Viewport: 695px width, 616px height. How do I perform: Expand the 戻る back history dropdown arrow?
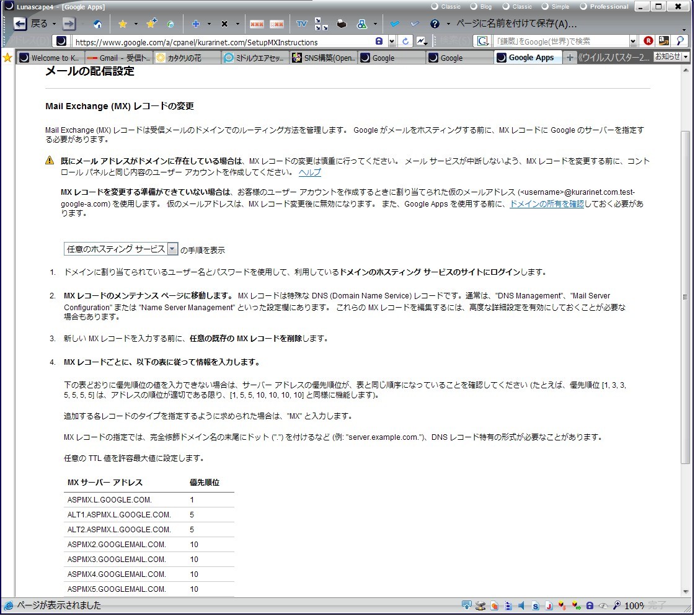(x=54, y=24)
